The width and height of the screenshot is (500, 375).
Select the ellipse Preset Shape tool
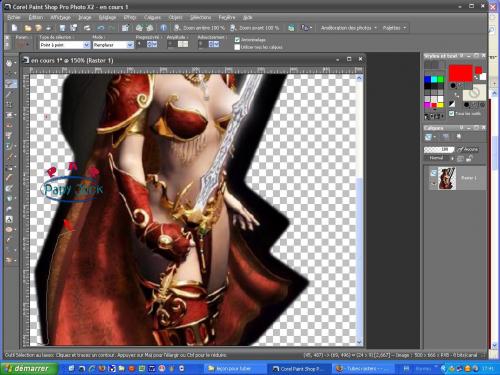pyautogui.click(x=9, y=230)
